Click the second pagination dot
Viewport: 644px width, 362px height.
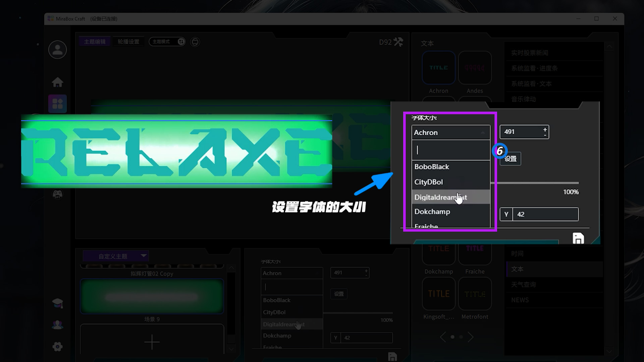[x=461, y=337]
